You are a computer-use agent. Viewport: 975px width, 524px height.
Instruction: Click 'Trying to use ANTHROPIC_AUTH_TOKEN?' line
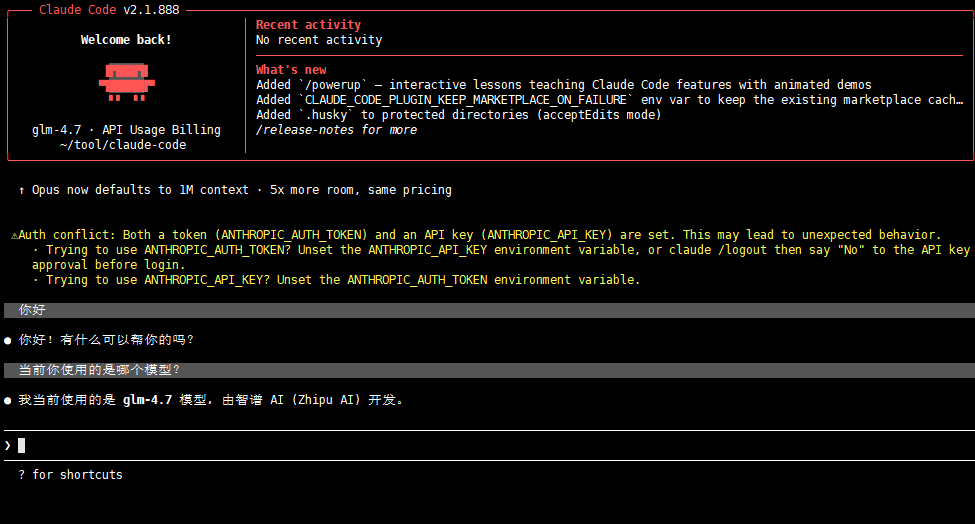(x=501, y=250)
